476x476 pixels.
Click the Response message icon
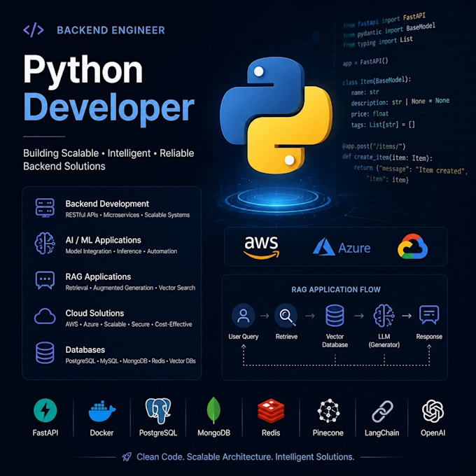[429, 315]
